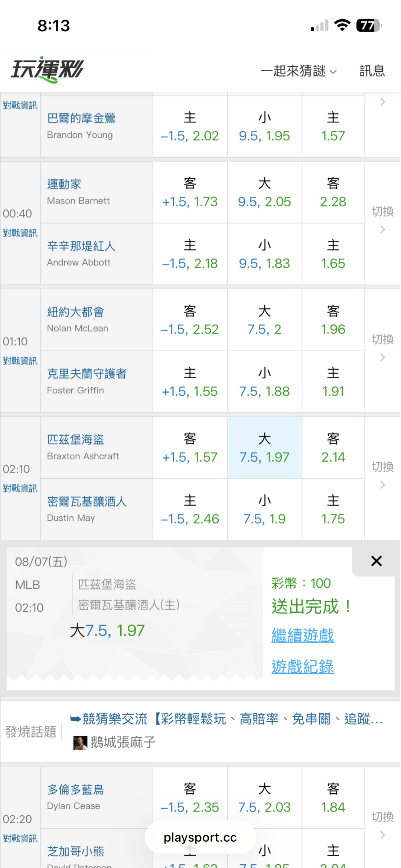Open 對戰資訊 for the 00:40 game
The width and height of the screenshot is (401, 868).
tap(20, 233)
